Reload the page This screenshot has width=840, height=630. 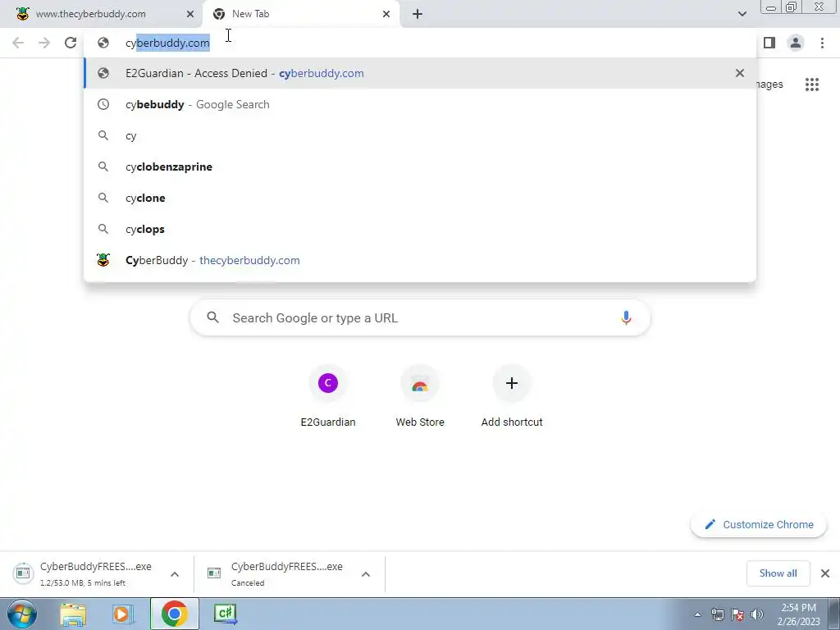tap(71, 43)
